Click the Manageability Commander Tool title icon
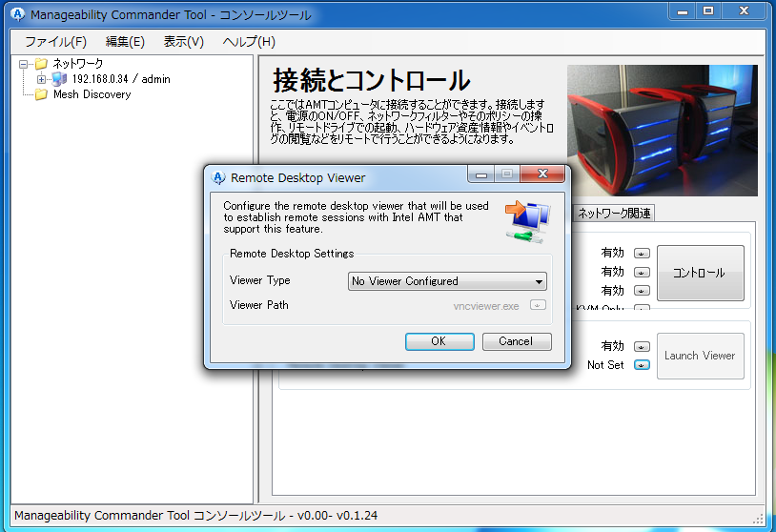776x532 pixels. pos(18,14)
